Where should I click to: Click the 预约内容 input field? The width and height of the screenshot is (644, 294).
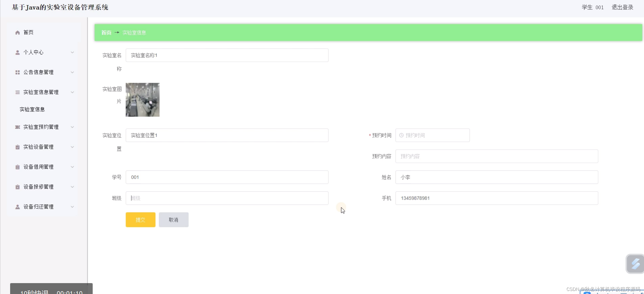(x=496, y=156)
